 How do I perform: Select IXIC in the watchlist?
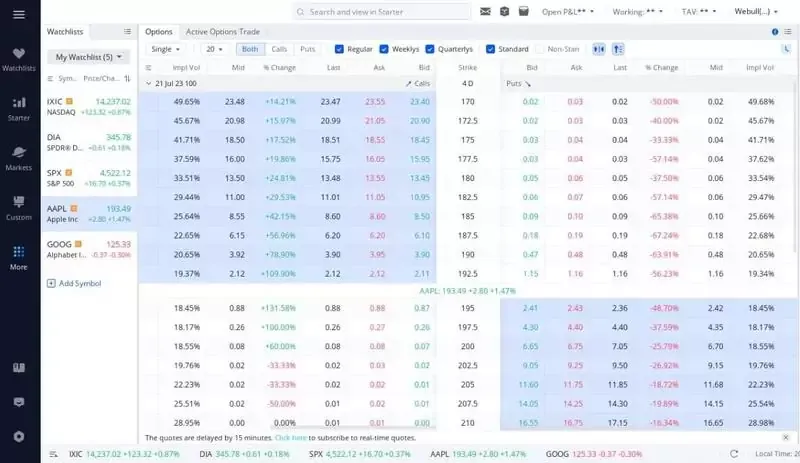(x=89, y=107)
